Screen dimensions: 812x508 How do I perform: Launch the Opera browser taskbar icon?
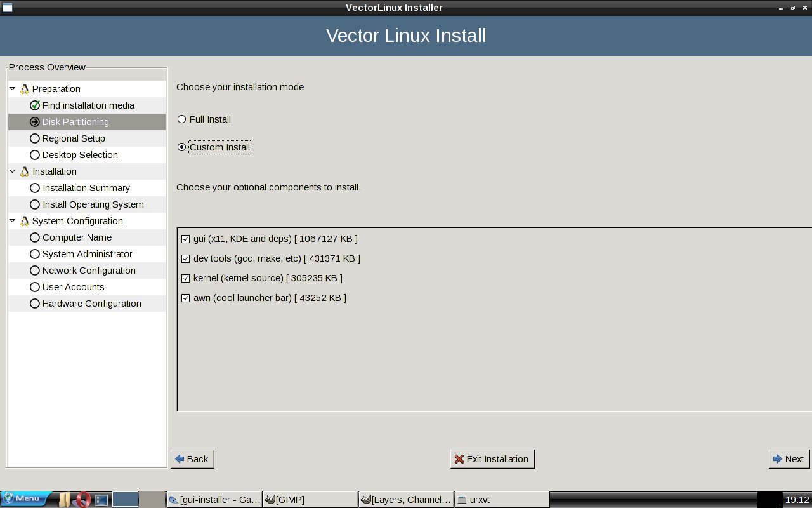82,500
